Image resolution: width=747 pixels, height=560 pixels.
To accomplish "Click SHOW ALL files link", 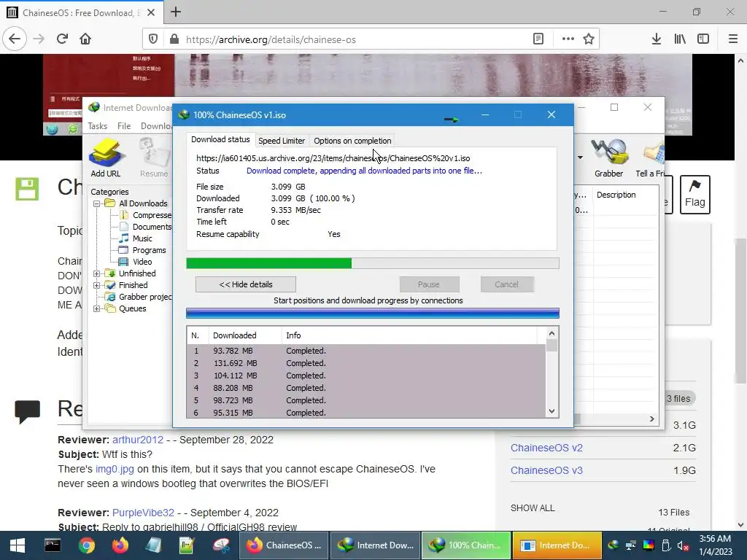I will (532, 508).
